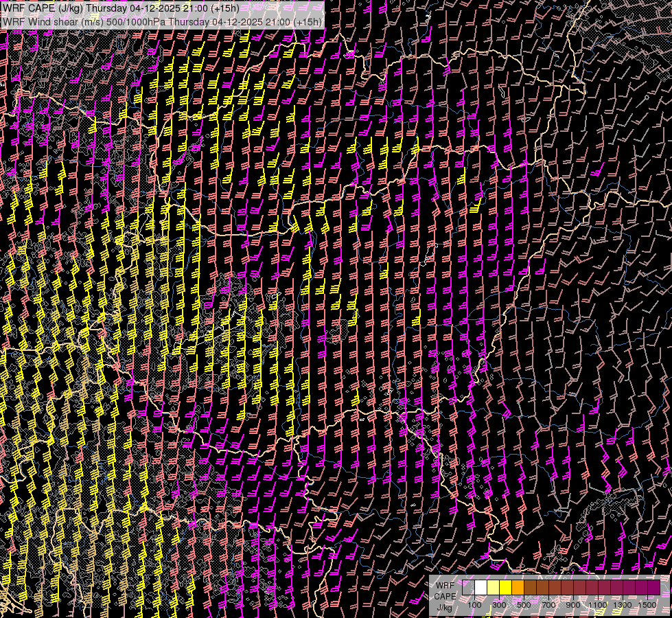Click the gray swatch at legend start
The height and width of the screenshot is (618, 672).
[x=468, y=588]
